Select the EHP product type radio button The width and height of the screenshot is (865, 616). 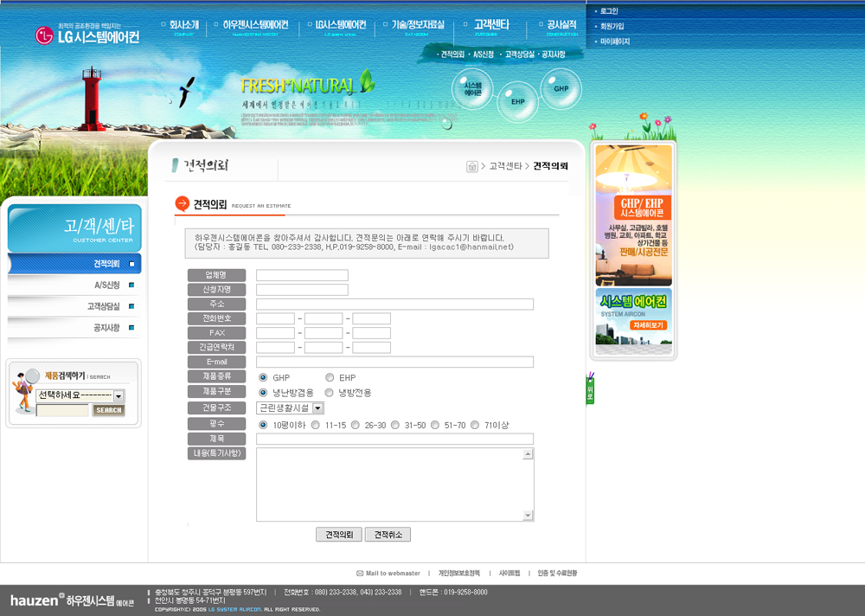pyautogui.click(x=330, y=377)
